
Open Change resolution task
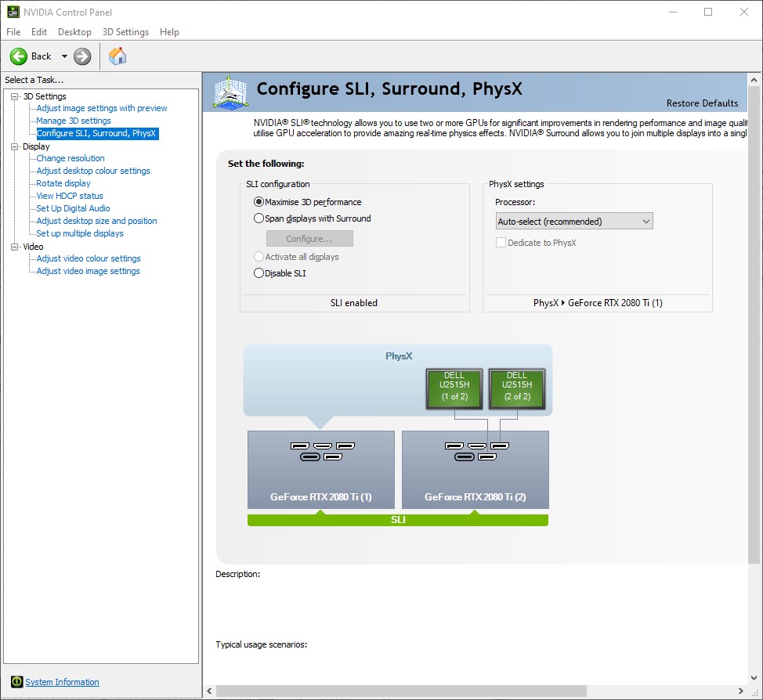pos(71,158)
